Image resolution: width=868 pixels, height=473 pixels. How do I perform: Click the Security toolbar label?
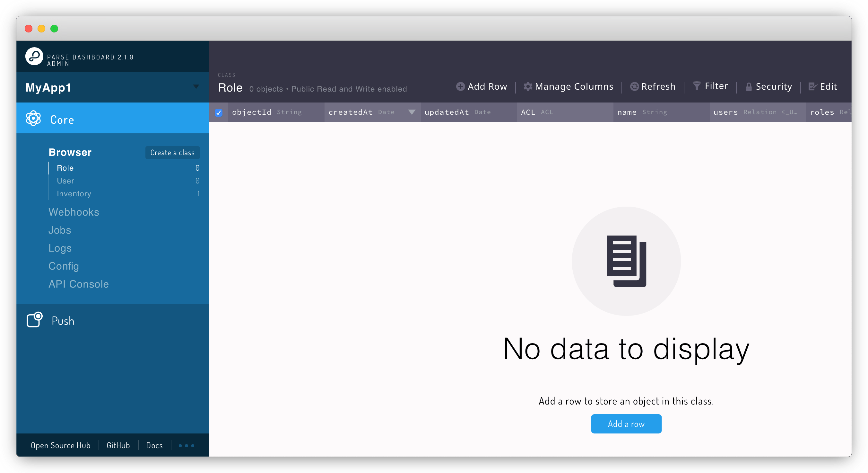coord(774,87)
